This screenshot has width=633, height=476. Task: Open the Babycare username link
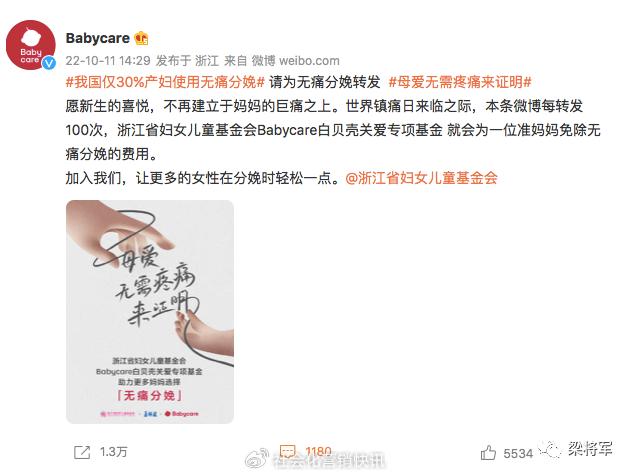tap(98, 38)
